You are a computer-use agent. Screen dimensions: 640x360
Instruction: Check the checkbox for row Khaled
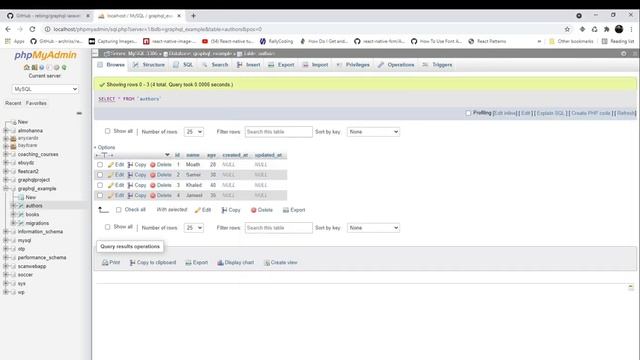coord(100,185)
